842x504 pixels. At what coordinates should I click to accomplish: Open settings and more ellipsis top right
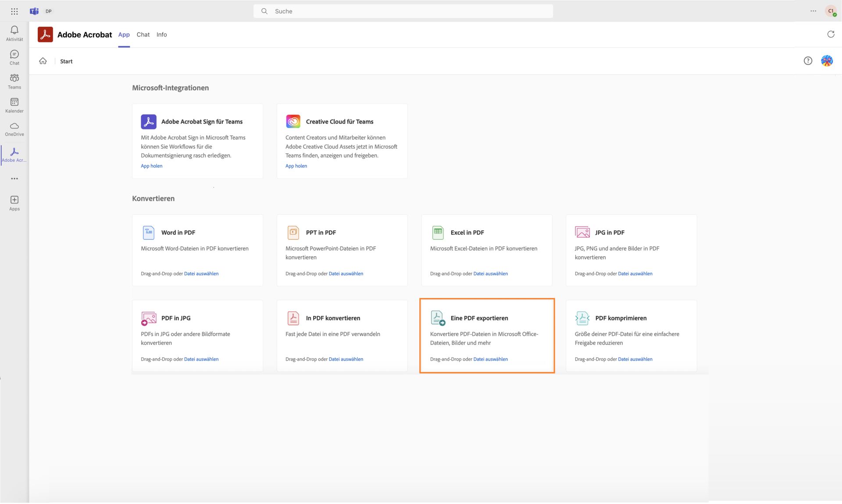(x=813, y=11)
